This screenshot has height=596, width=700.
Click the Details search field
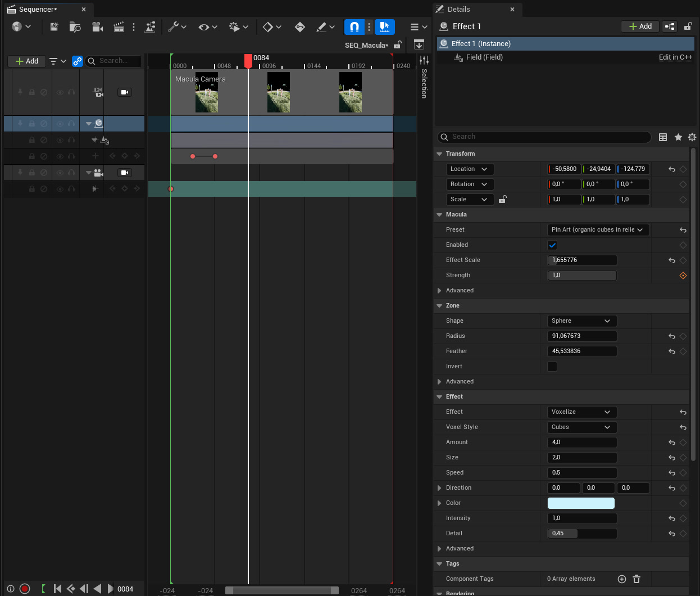point(544,137)
